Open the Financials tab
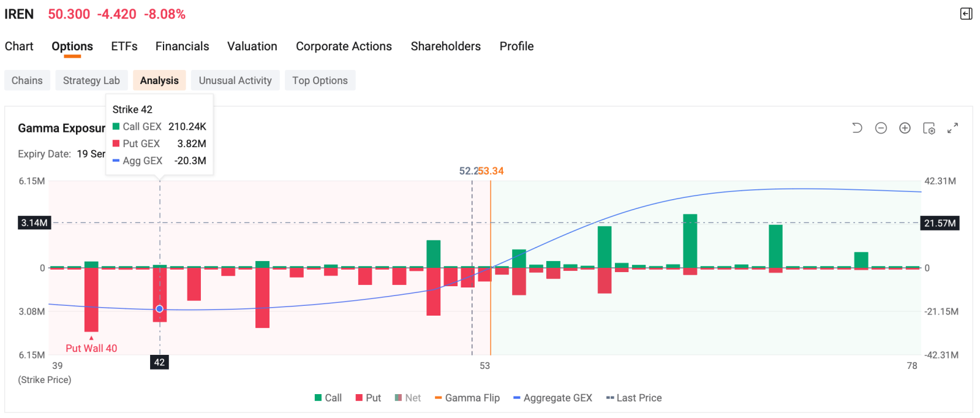This screenshot has width=980, height=418. click(x=182, y=46)
